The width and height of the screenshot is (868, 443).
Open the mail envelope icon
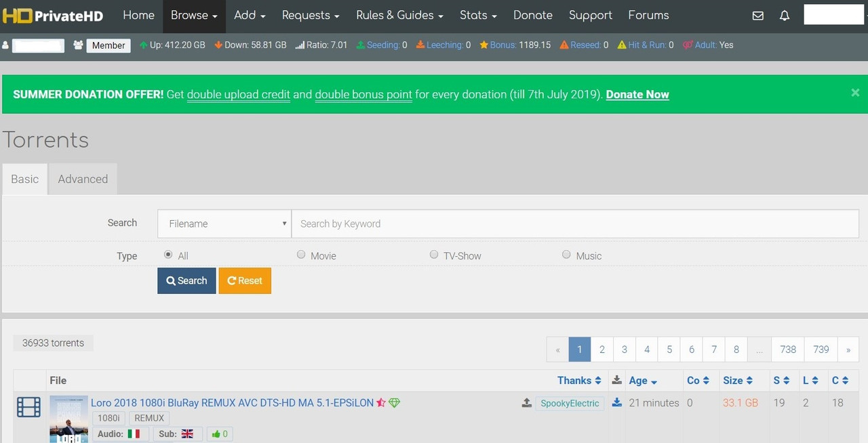pyautogui.click(x=758, y=16)
